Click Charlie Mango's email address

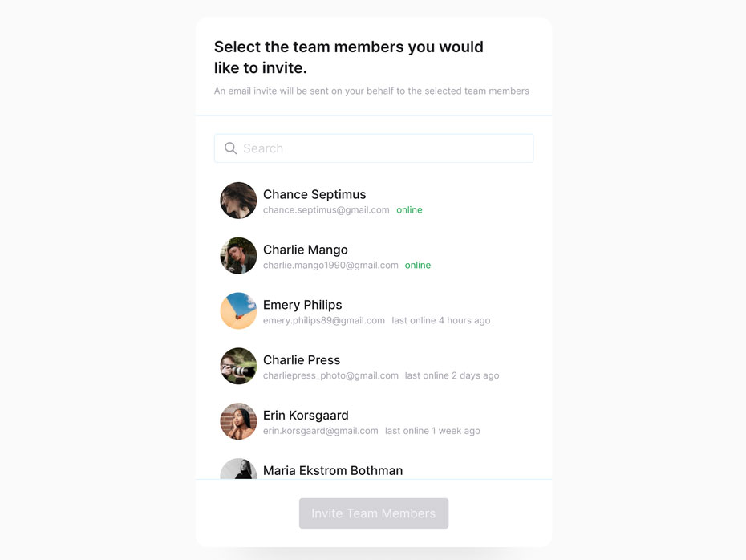point(330,265)
